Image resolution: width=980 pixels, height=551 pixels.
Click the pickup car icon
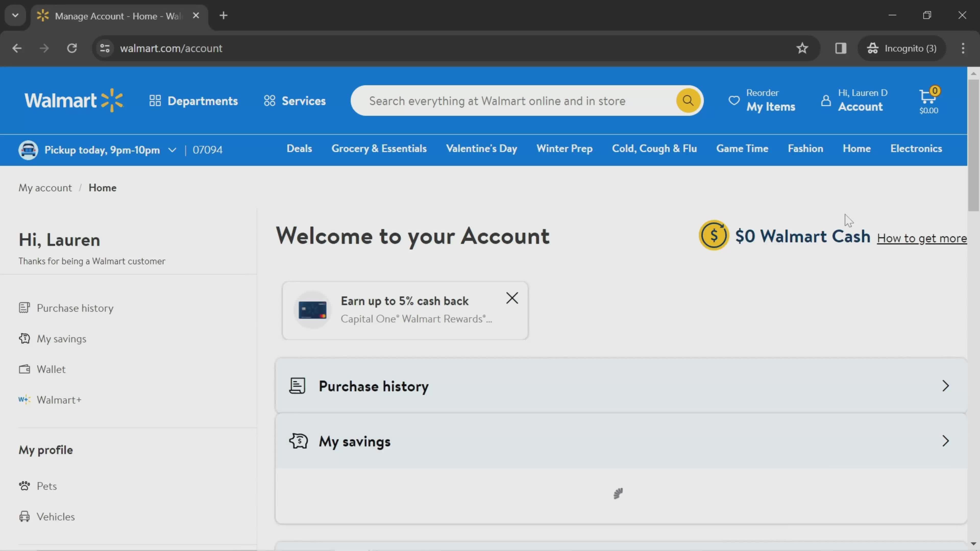28,150
